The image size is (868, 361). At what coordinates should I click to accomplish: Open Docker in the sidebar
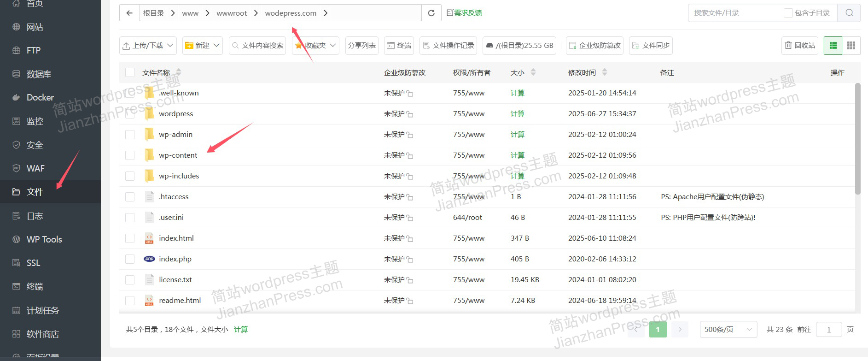pyautogui.click(x=40, y=97)
